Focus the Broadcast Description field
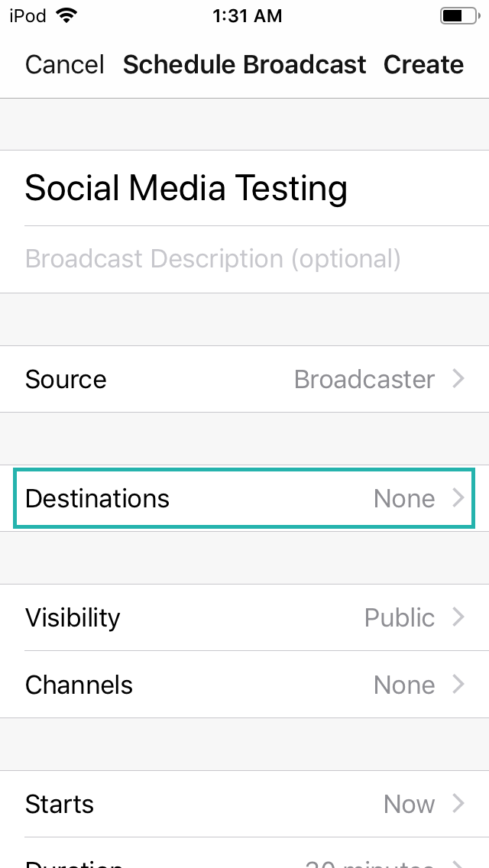Screen dimensions: 489x868 213,259
